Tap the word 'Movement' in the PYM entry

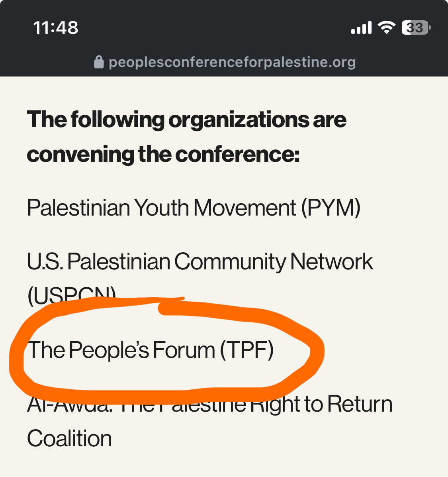click(x=245, y=208)
